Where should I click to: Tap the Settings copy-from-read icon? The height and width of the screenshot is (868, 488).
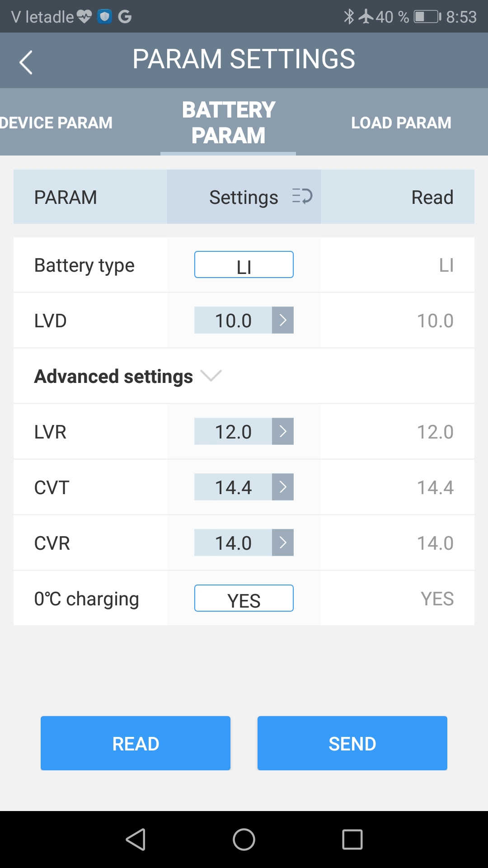[x=302, y=197]
